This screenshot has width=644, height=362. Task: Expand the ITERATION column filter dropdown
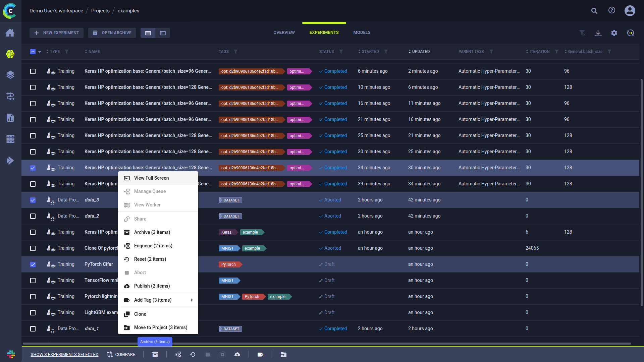557,52
